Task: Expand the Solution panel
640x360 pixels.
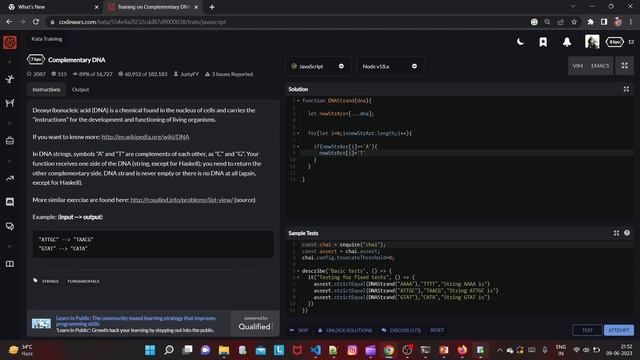Action: coord(626,89)
